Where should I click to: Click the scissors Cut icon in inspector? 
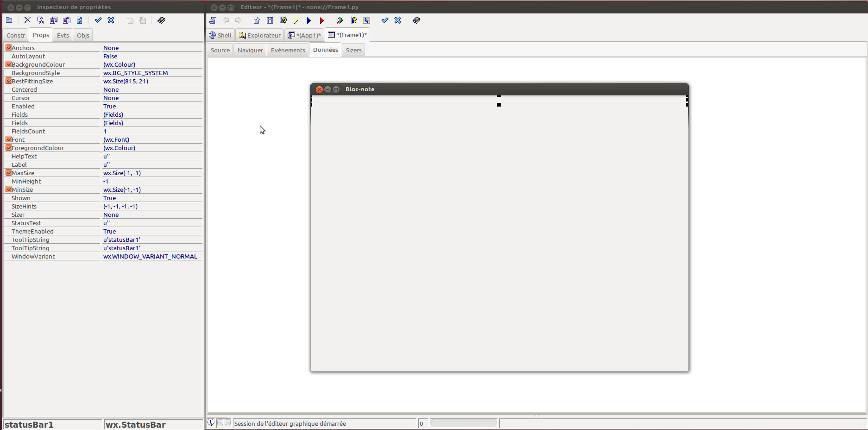click(x=40, y=20)
